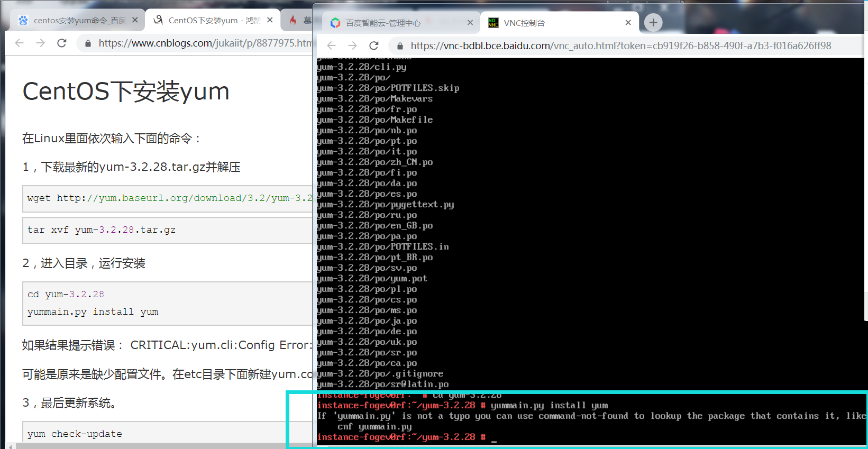
Task: Close the CentOS下安装yum tab
Action: point(270,20)
